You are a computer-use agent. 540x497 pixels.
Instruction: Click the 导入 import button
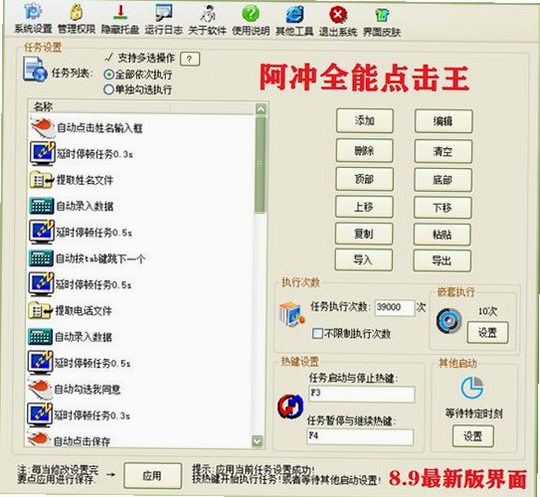(363, 260)
